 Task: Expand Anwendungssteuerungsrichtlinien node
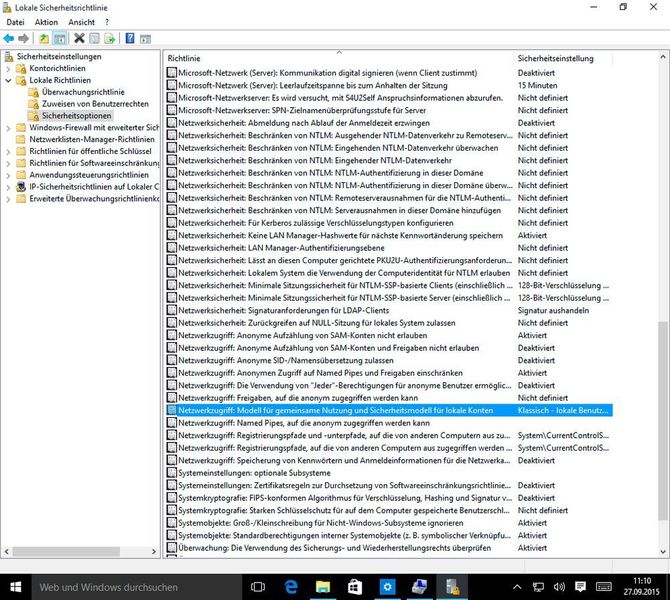pyautogui.click(x=8, y=175)
